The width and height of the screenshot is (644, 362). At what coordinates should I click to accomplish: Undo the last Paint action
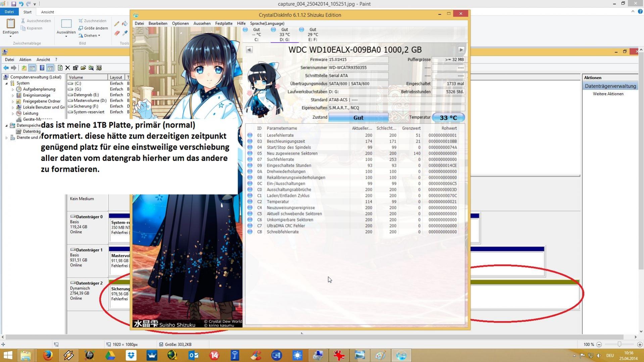21,4
